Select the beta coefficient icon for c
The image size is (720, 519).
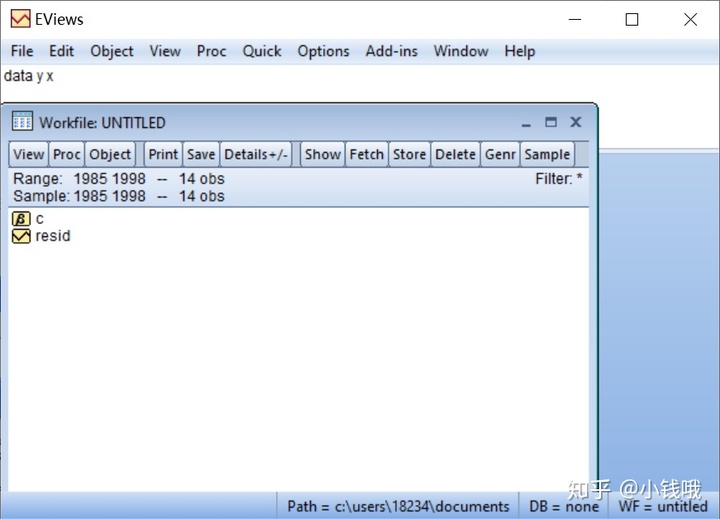point(21,219)
